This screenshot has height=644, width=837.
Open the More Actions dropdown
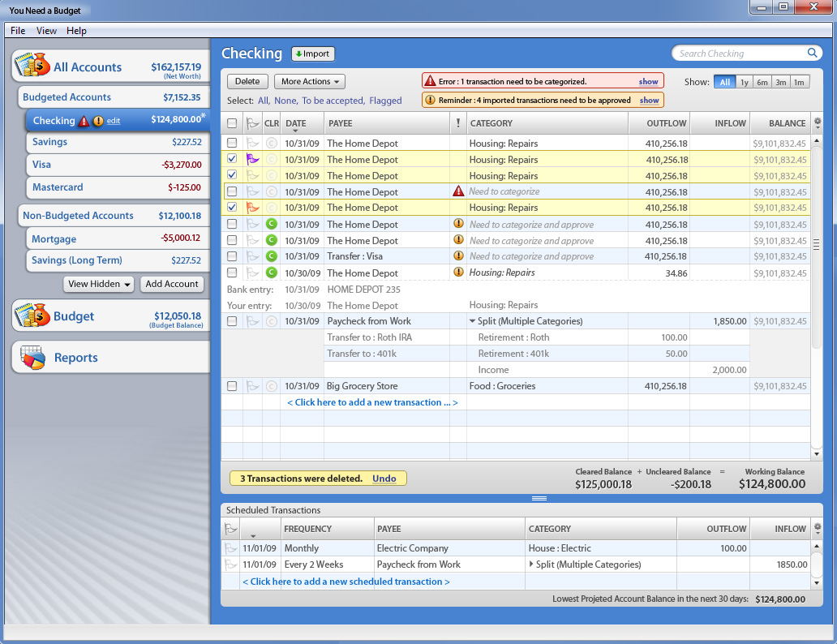310,81
